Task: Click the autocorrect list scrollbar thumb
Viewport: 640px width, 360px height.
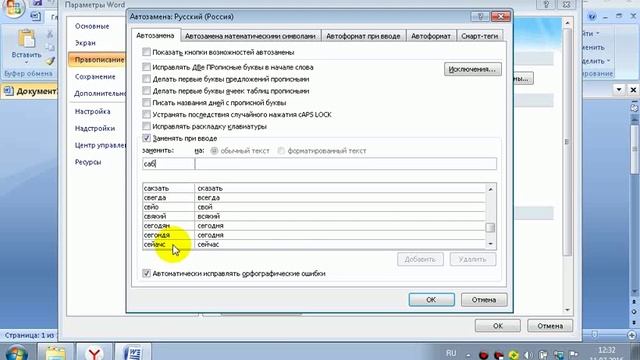Action: click(x=491, y=228)
